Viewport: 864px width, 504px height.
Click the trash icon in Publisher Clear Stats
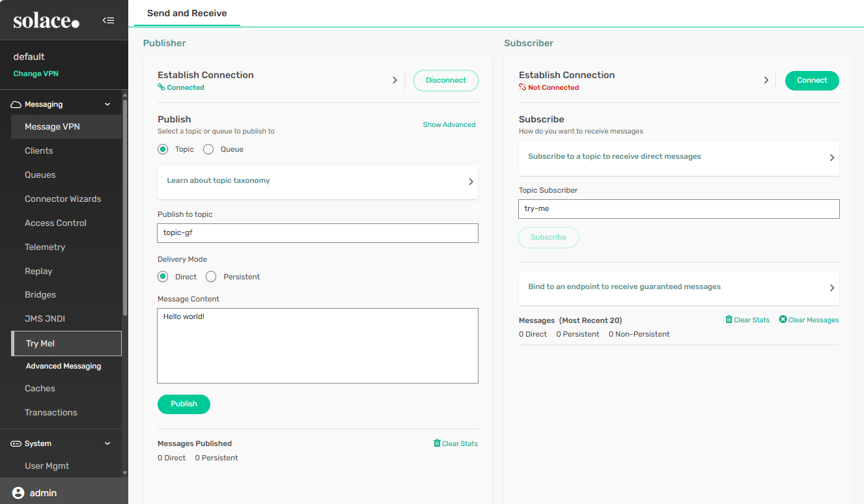click(x=437, y=443)
